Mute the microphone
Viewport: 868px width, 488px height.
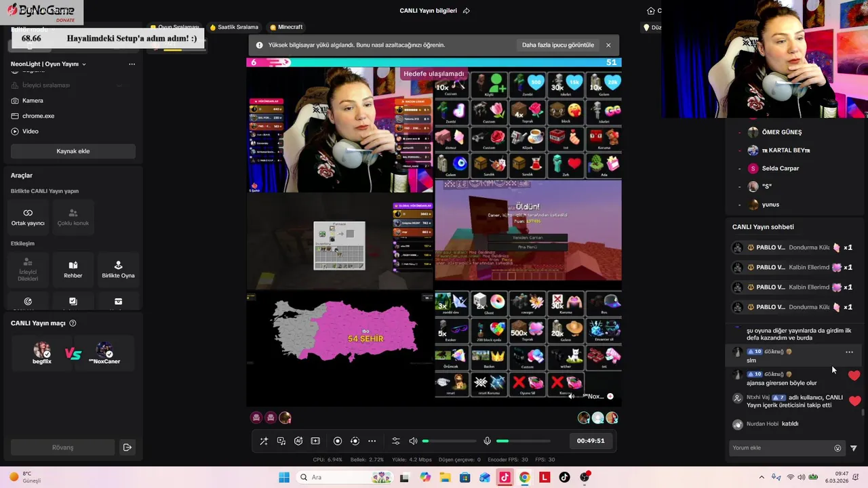(487, 441)
